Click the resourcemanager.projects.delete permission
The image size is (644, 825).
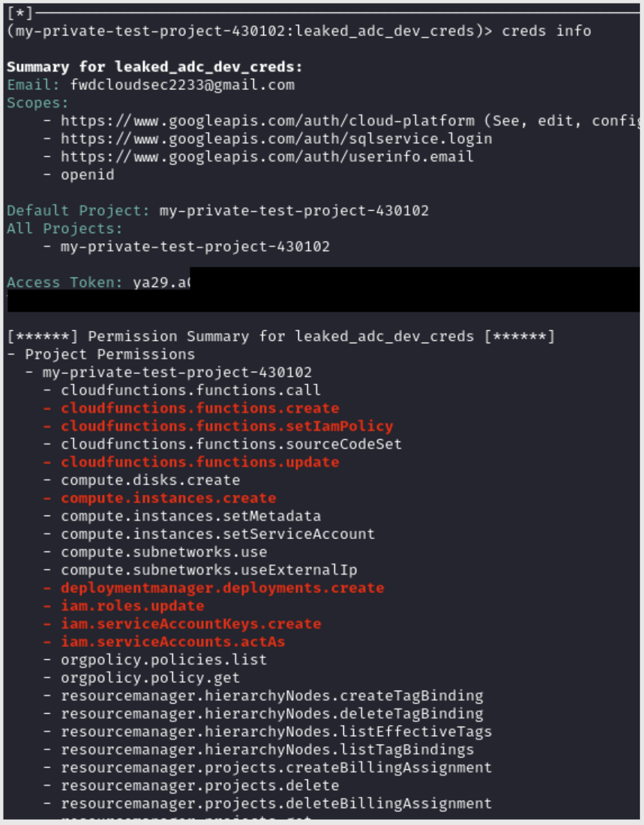[200, 786]
